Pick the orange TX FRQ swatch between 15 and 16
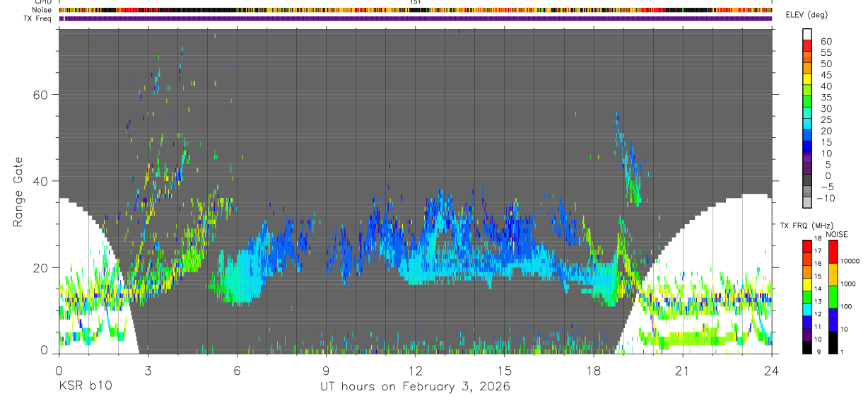The height and width of the screenshot is (401, 868). coord(807,272)
